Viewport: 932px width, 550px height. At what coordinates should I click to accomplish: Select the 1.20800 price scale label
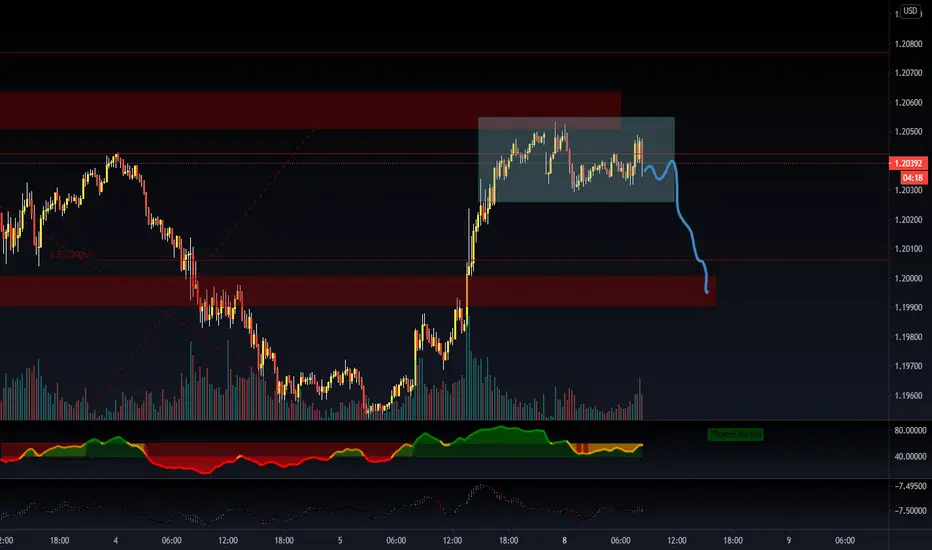pos(908,44)
